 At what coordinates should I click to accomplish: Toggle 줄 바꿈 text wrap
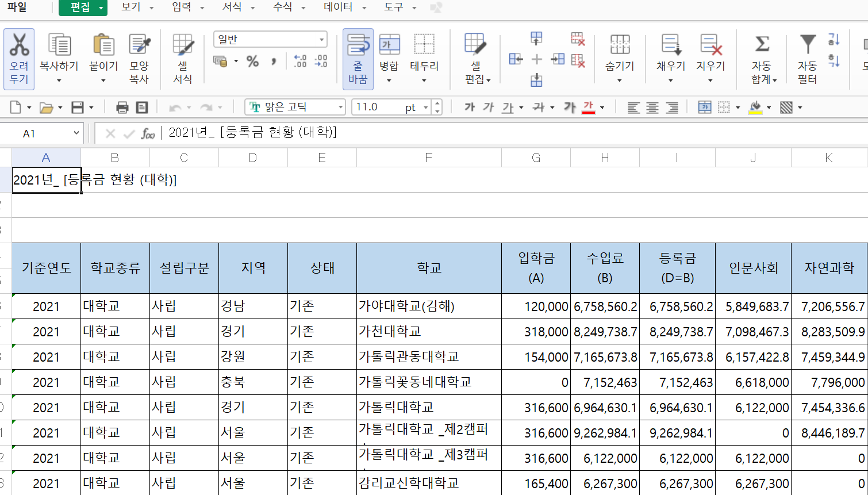[x=358, y=59]
